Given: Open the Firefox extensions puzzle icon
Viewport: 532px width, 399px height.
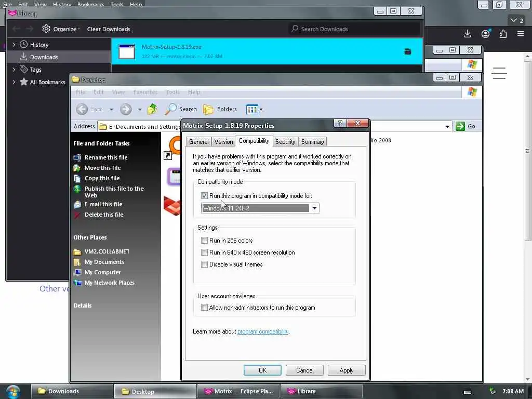Looking at the screenshot, I should point(503,34).
